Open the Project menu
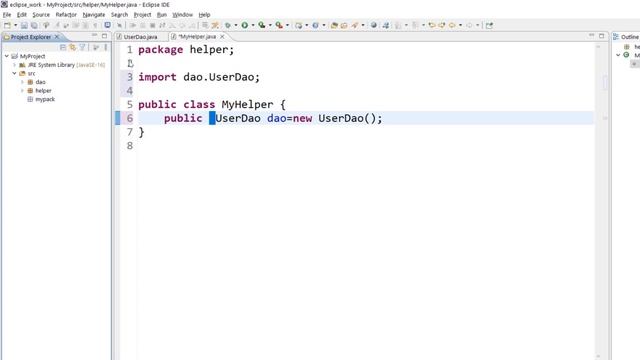640x360 pixels. (x=142, y=15)
